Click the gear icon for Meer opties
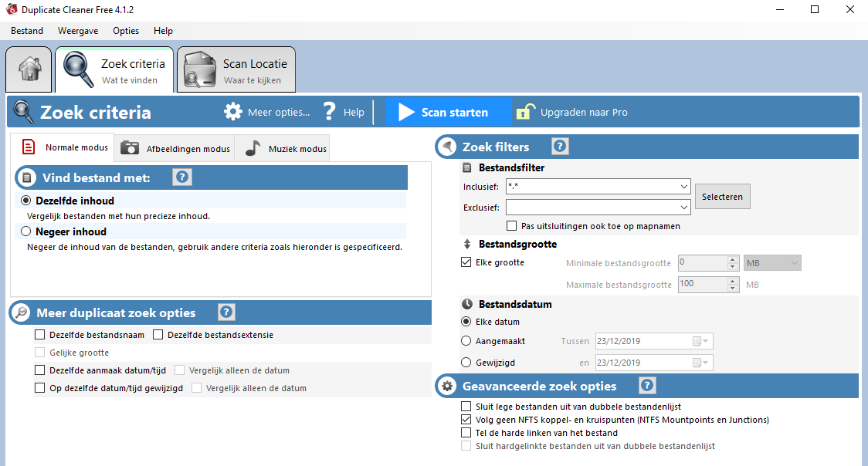The width and height of the screenshot is (868, 466). click(x=233, y=112)
